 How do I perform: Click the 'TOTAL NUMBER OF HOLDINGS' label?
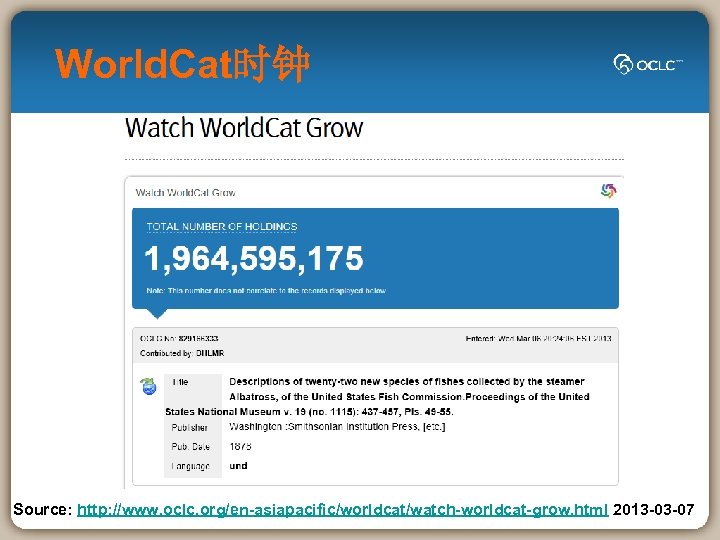222,226
